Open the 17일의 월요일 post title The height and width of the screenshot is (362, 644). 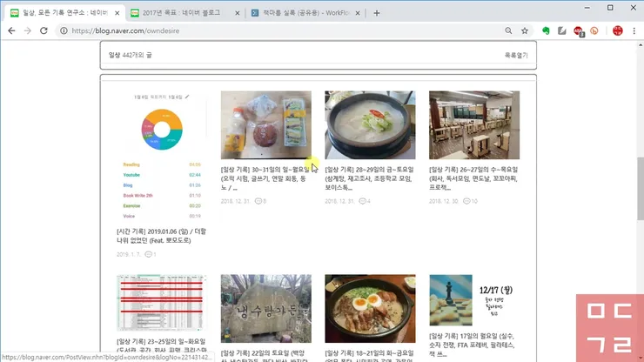(x=472, y=345)
